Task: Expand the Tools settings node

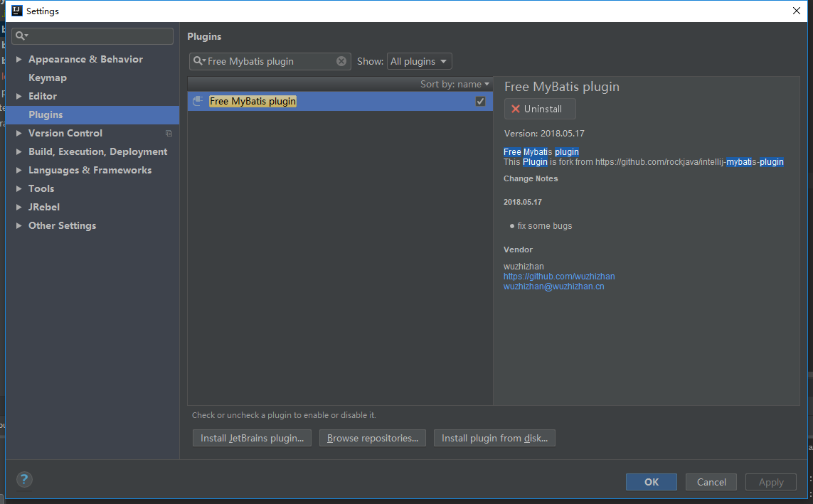Action: click(x=18, y=188)
